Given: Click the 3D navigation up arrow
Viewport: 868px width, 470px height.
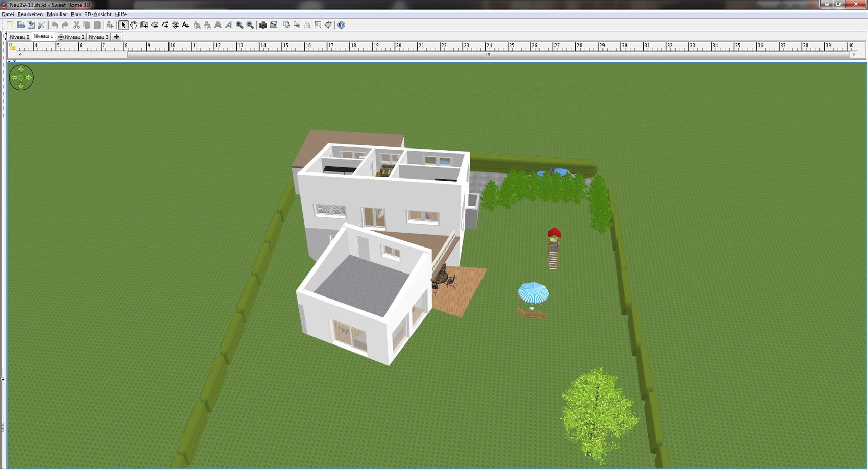Looking at the screenshot, I should 21,70.
